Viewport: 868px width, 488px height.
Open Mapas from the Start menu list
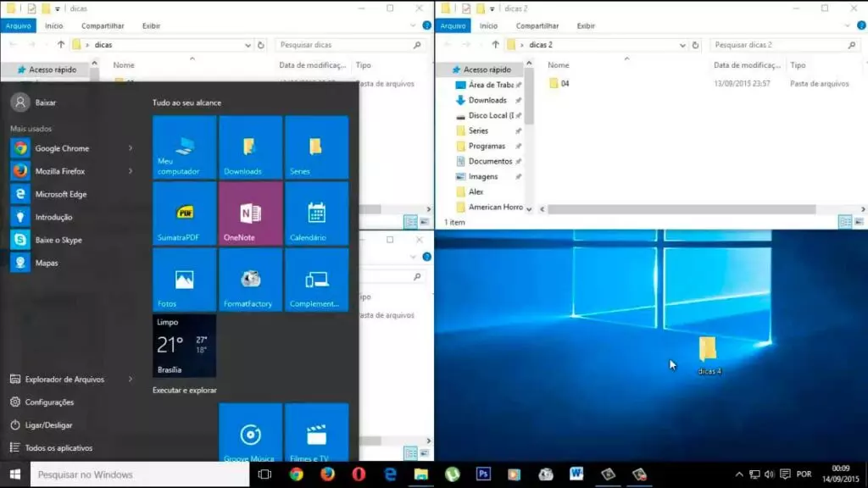(x=47, y=263)
